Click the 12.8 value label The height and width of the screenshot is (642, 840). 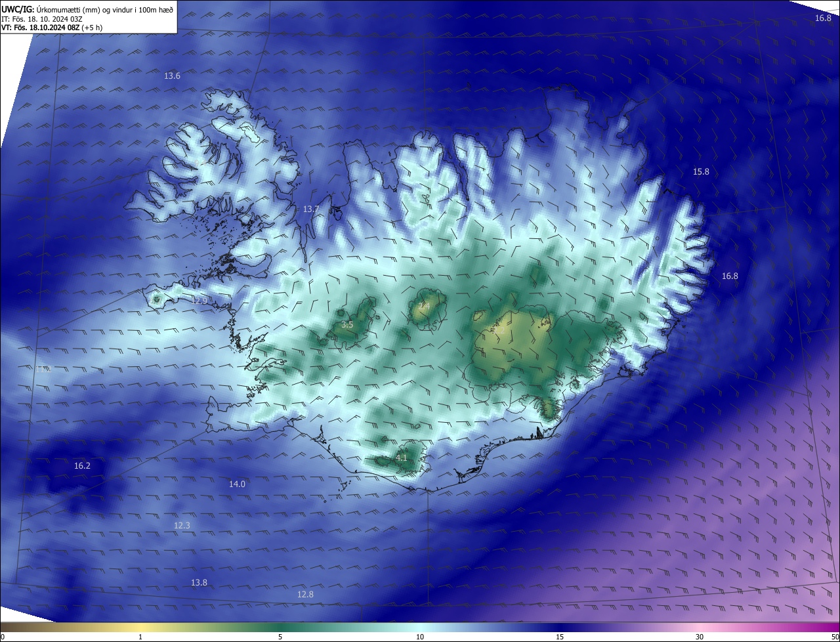click(x=305, y=594)
